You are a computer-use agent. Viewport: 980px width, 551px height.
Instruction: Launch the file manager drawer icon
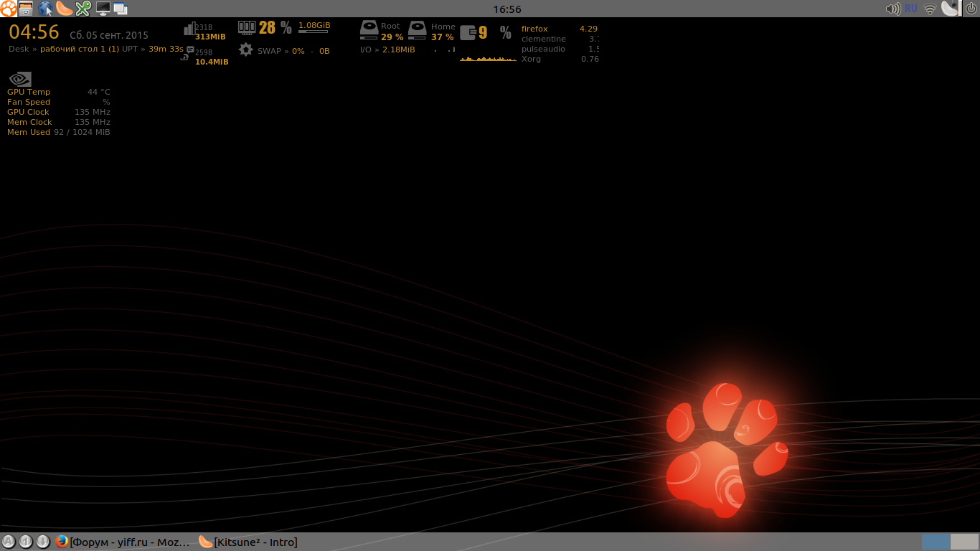26,9
